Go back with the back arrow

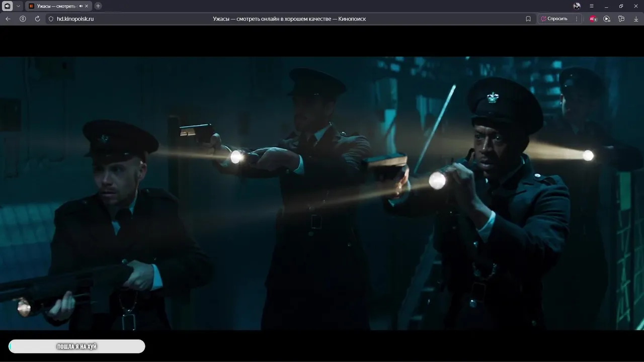point(8,19)
